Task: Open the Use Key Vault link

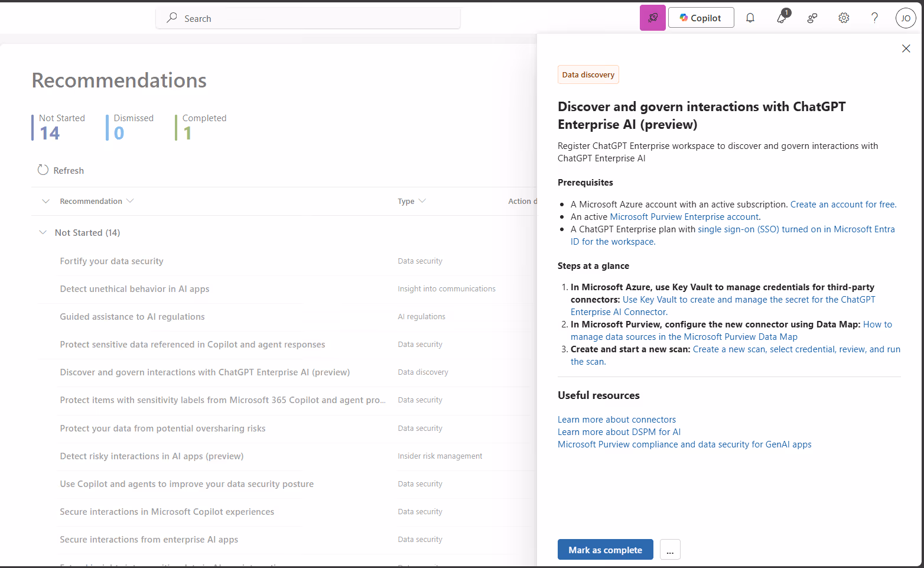Action: click(x=723, y=306)
